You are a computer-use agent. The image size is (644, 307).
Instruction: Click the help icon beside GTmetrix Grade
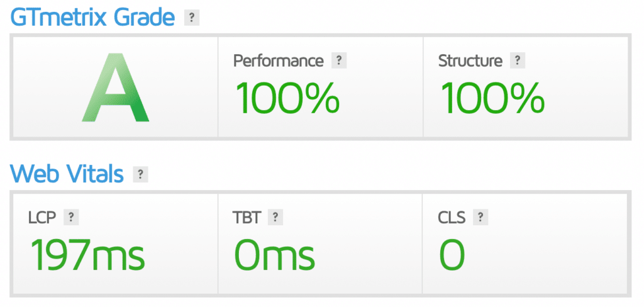tap(191, 18)
